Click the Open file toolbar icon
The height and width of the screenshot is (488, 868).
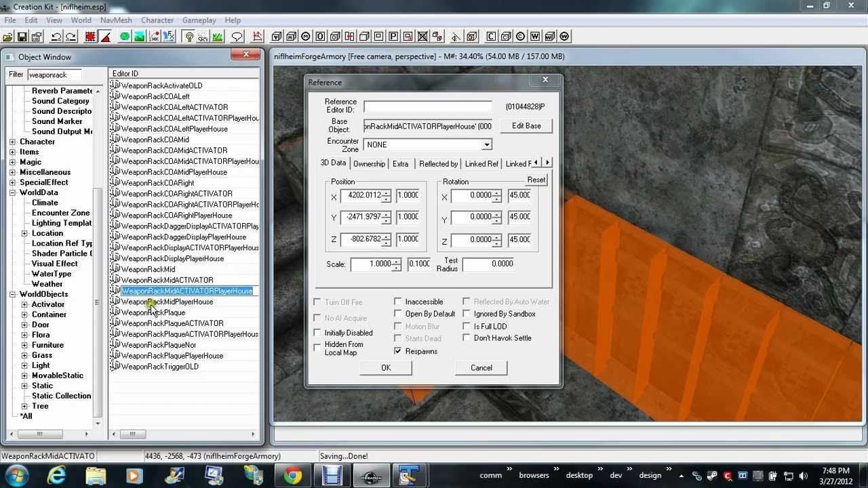(x=9, y=37)
